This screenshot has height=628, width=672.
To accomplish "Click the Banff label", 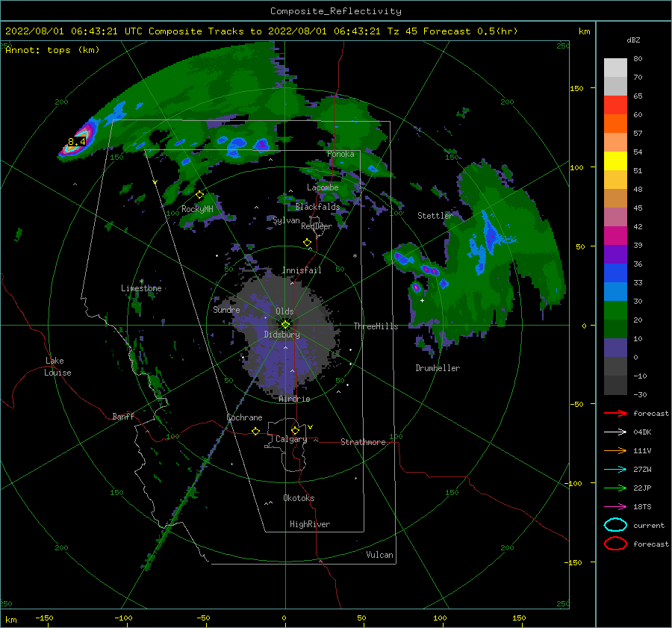I will point(123,416).
